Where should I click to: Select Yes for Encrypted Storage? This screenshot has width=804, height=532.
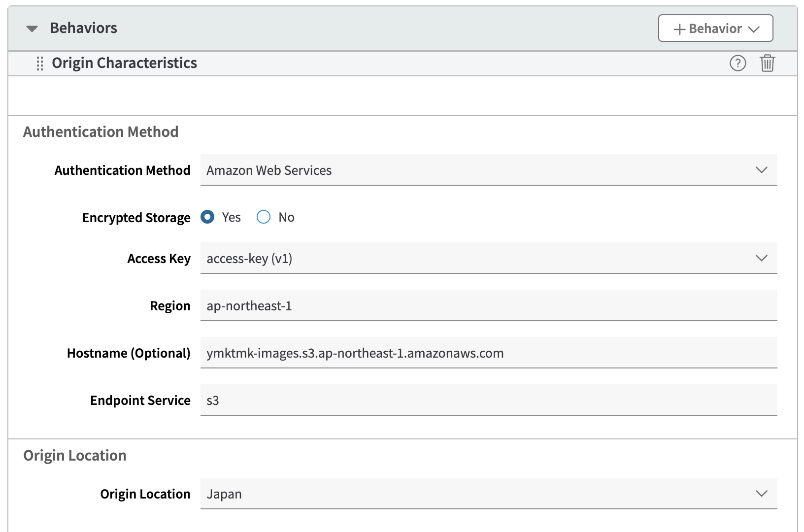coord(207,217)
